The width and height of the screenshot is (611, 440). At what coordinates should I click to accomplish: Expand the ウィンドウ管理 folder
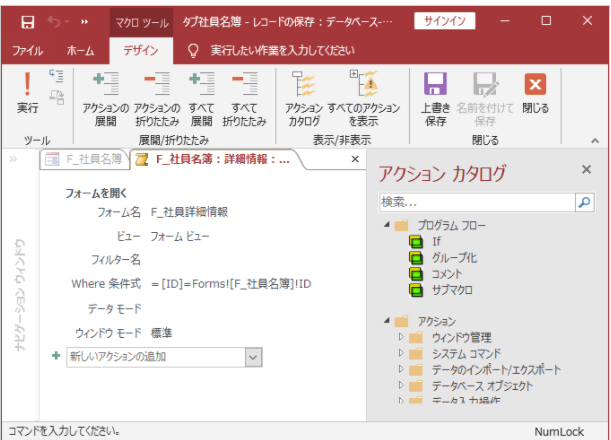pos(401,337)
